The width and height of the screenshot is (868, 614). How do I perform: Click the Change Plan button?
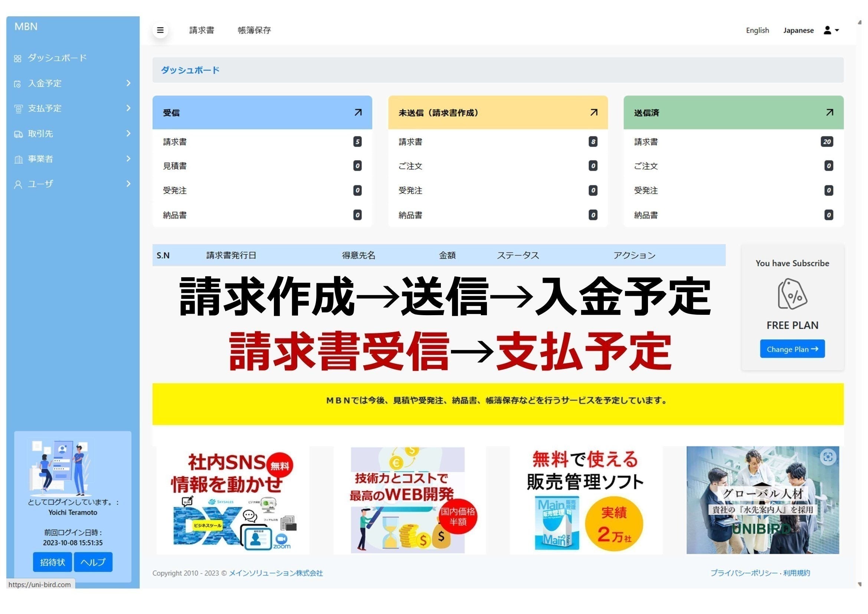(792, 349)
